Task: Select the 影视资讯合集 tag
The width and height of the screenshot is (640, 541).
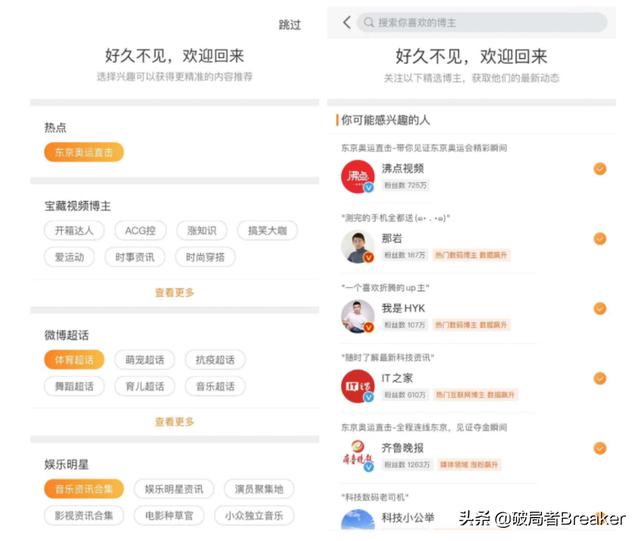Action: point(84,516)
